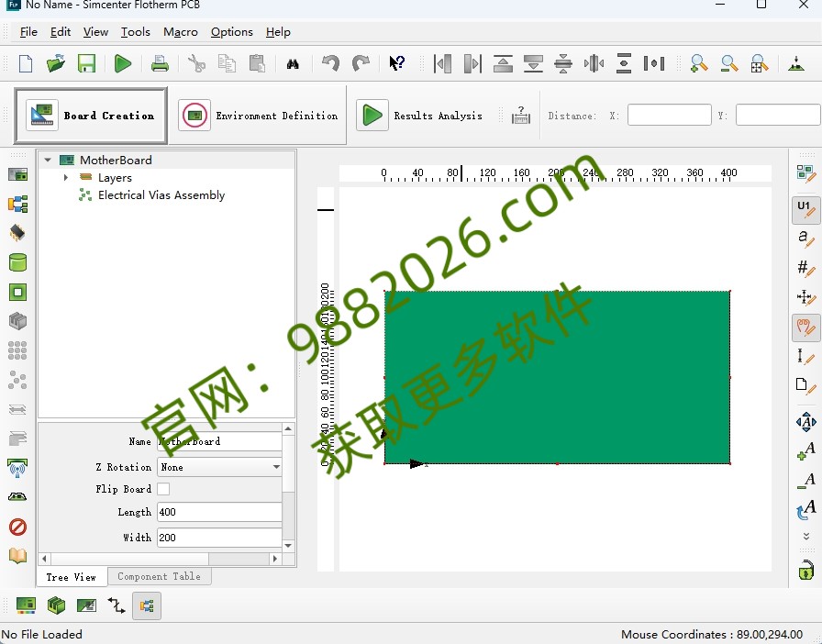Image resolution: width=822 pixels, height=644 pixels.
Task: Click the hash number label edit icon
Action: 805,268
